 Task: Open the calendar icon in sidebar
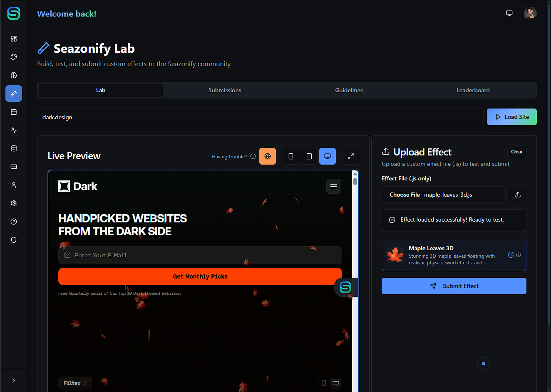point(14,112)
